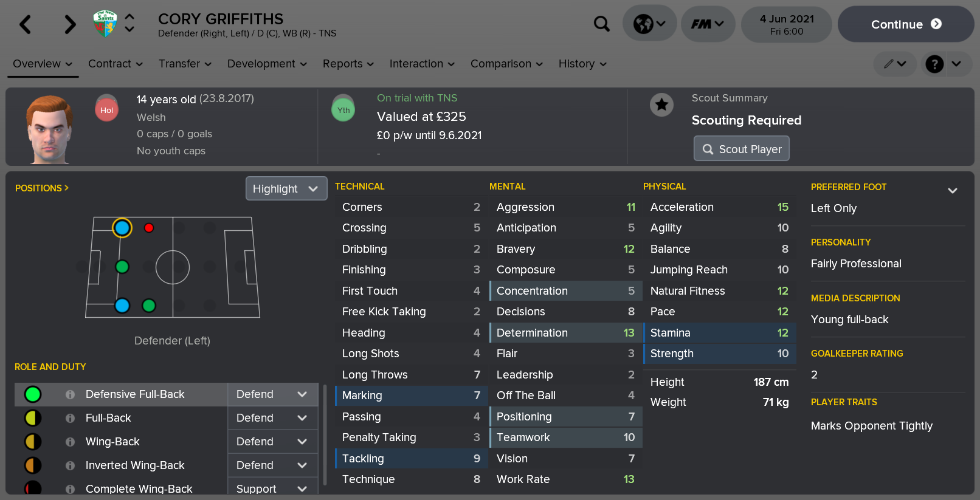Open the search magnifier icon
This screenshot has height=500, width=980.
(x=601, y=24)
